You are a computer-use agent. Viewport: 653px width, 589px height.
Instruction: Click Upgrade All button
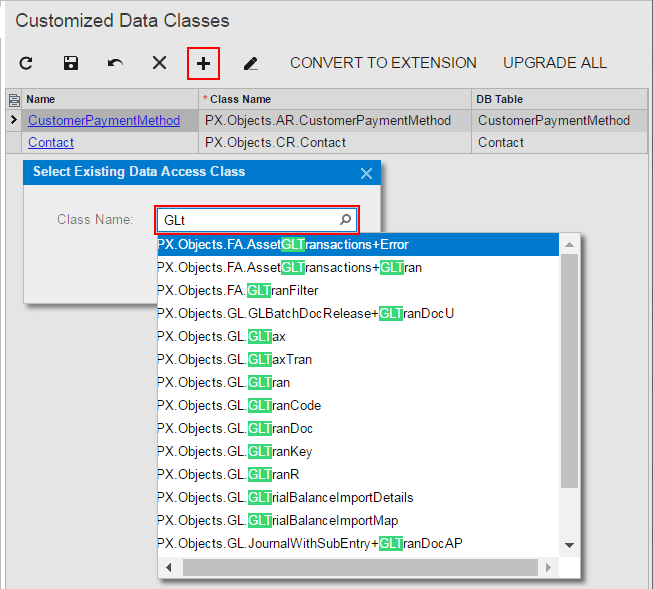[554, 63]
